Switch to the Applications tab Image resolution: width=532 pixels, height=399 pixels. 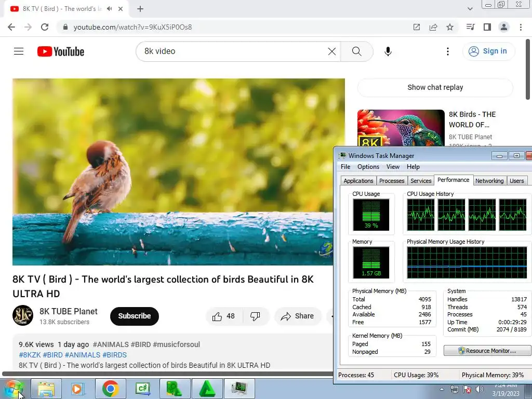tap(358, 181)
